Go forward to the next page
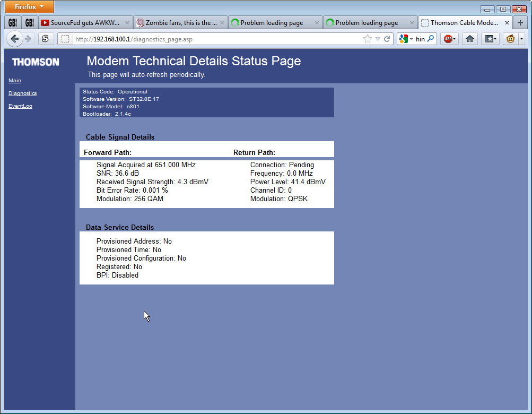Viewport: 532px width, 414px height. pyautogui.click(x=28, y=39)
